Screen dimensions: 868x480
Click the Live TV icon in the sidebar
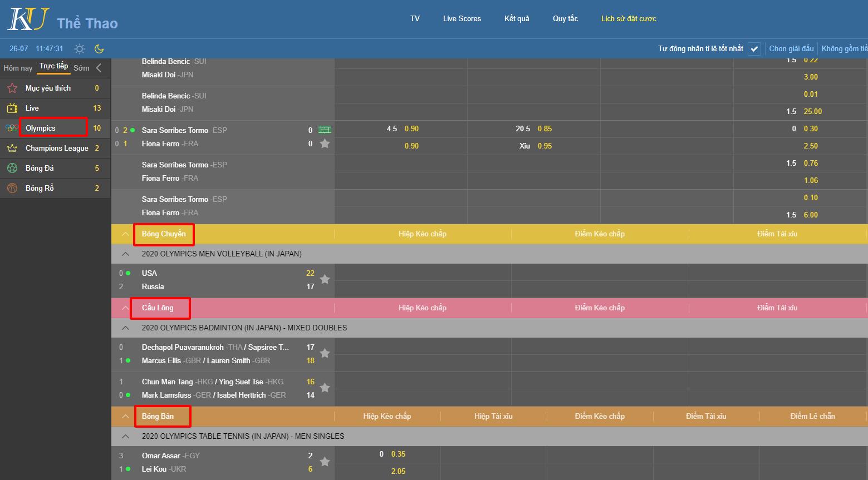[12, 108]
